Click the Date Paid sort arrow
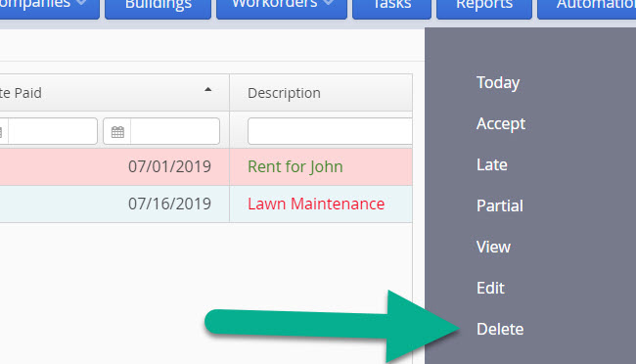This screenshot has width=636, height=364. point(208,90)
